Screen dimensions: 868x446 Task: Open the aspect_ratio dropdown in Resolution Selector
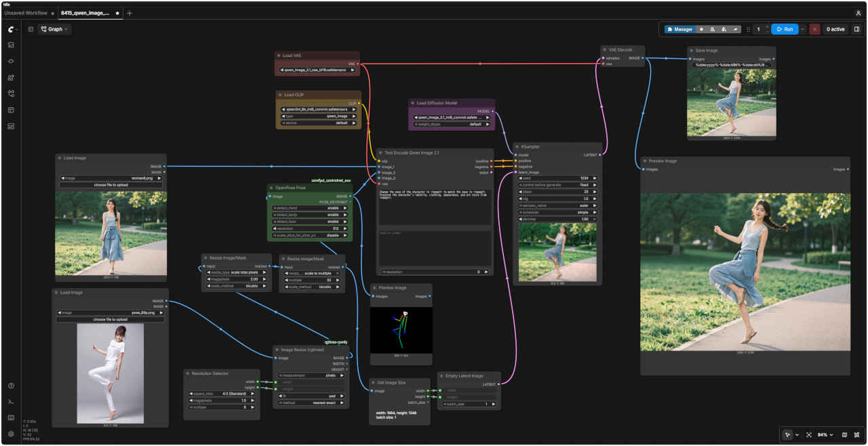click(x=223, y=394)
